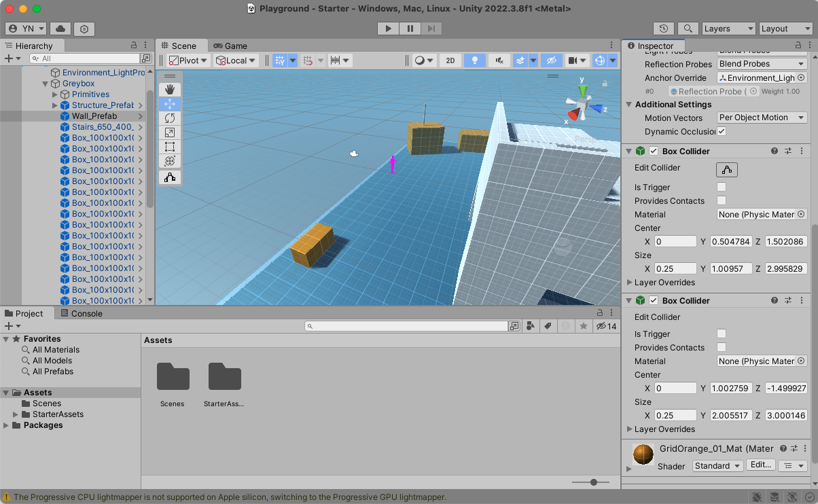Toggle scene lighting bulb icon
818x504 pixels.
point(475,60)
